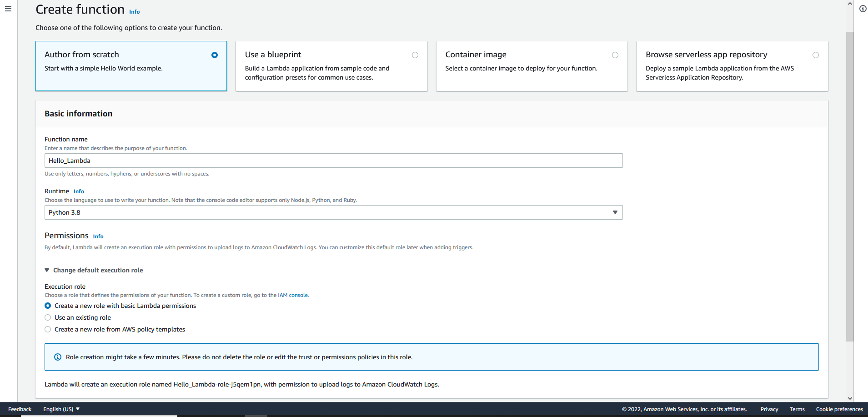The image size is (868, 417).
Task: Click info icon in role creation notice
Action: click(58, 357)
